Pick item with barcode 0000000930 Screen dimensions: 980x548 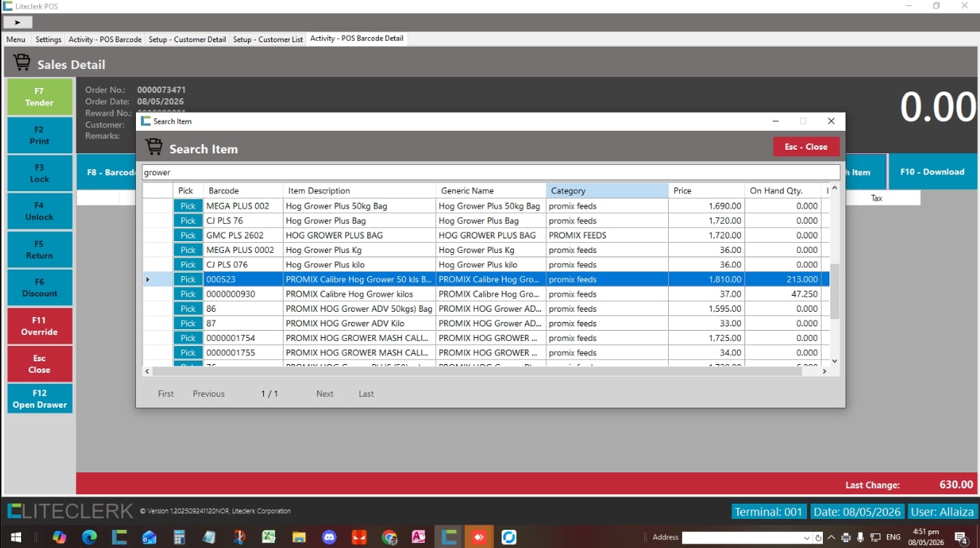188,294
